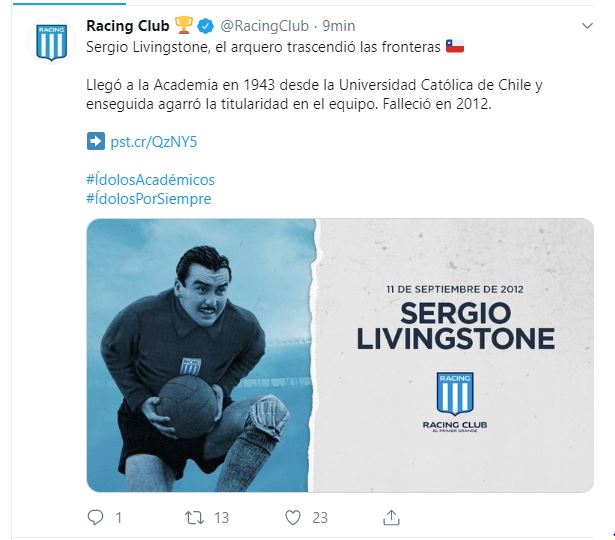Open the share tweet icon

click(x=391, y=517)
